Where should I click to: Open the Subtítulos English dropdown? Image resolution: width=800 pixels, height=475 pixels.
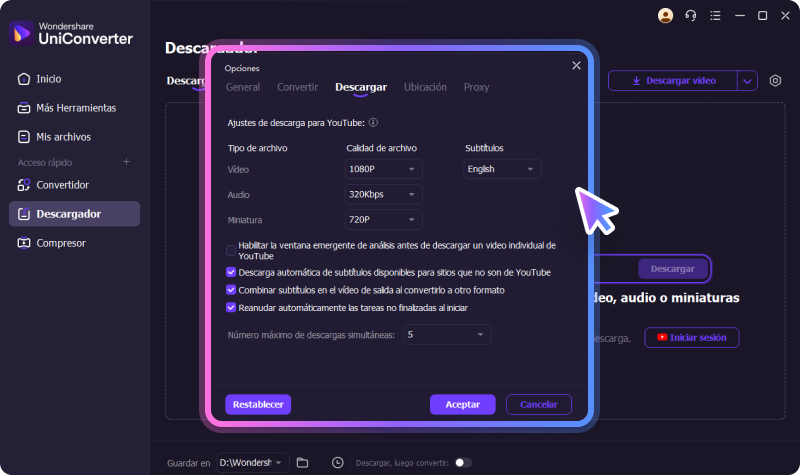[503, 169]
